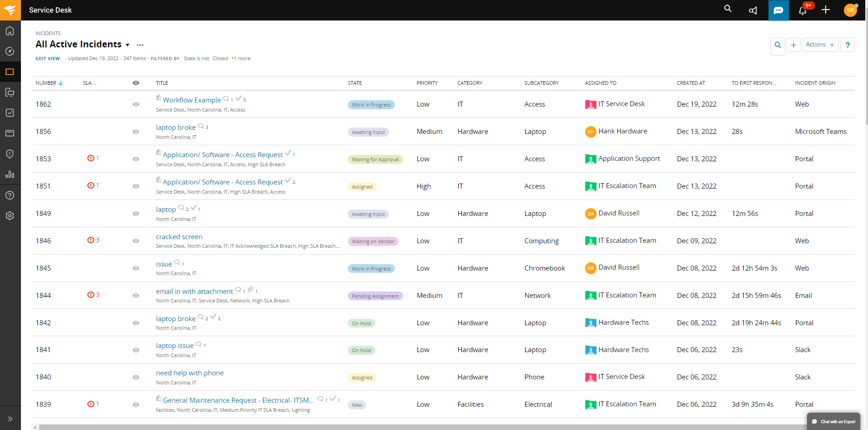The image size is (868, 430).
Task: Toggle the watch eye for incident 1849
Action: (136, 214)
